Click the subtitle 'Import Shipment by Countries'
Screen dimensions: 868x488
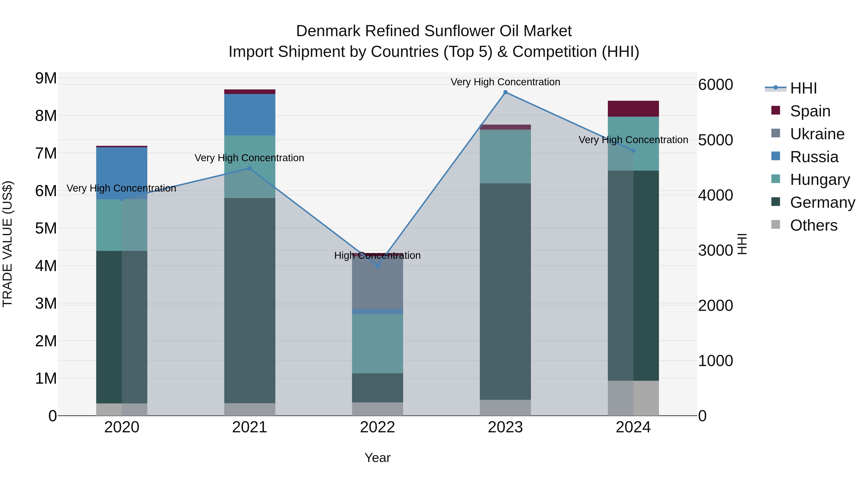coord(334,52)
